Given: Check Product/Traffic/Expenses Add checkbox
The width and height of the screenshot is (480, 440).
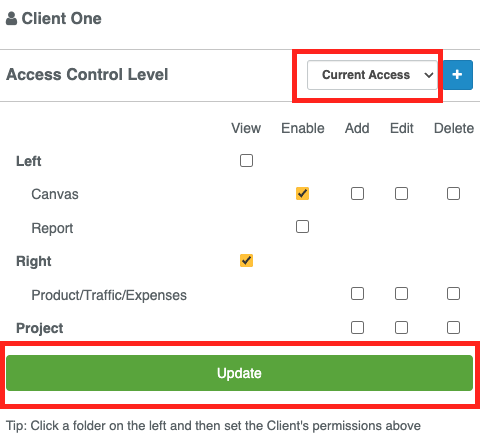Looking at the screenshot, I should click(357, 294).
